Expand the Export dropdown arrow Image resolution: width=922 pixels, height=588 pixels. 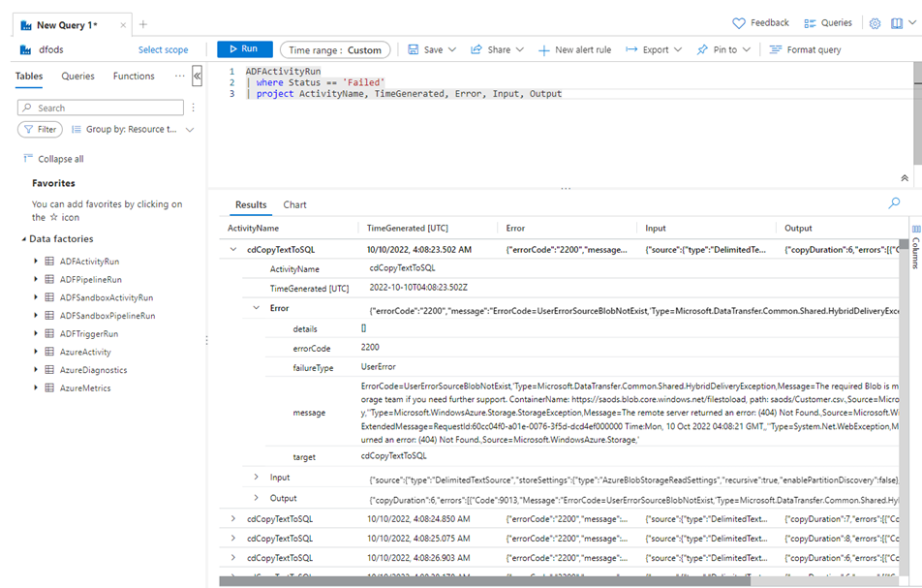point(678,49)
